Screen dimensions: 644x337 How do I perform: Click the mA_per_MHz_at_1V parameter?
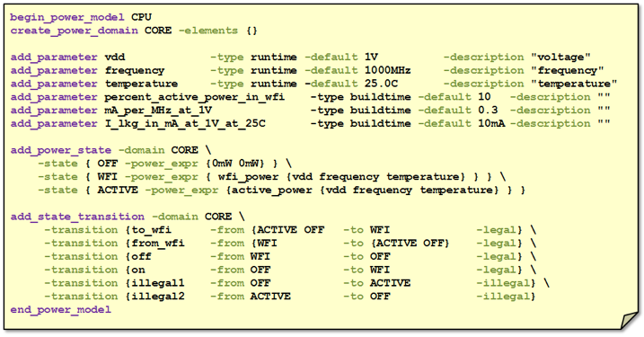pyautogui.click(x=158, y=111)
